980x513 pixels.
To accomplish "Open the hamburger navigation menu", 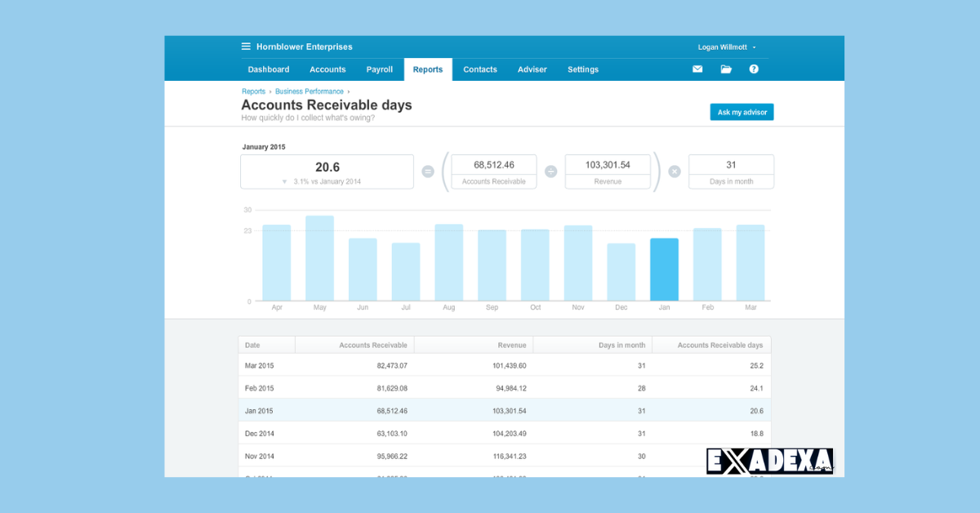I will (244, 47).
